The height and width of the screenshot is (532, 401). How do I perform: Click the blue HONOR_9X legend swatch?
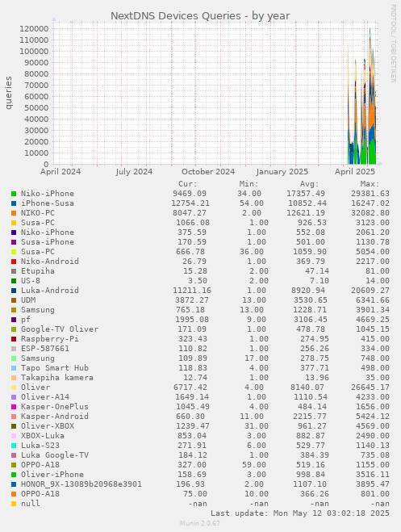coord(14,484)
